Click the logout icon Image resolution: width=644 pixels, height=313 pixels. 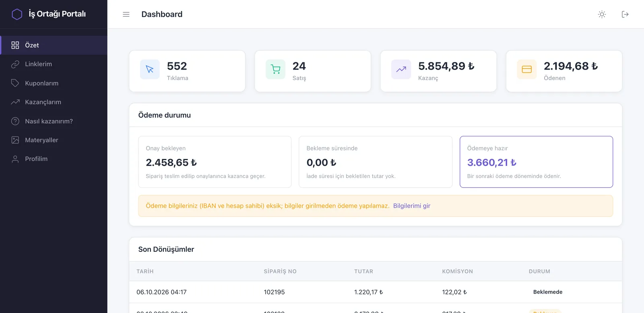point(625,14)
